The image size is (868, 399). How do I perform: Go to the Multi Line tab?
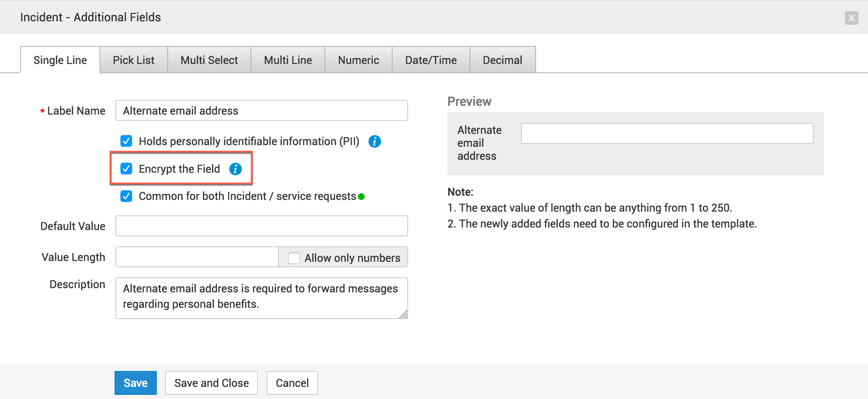(288, 60)
